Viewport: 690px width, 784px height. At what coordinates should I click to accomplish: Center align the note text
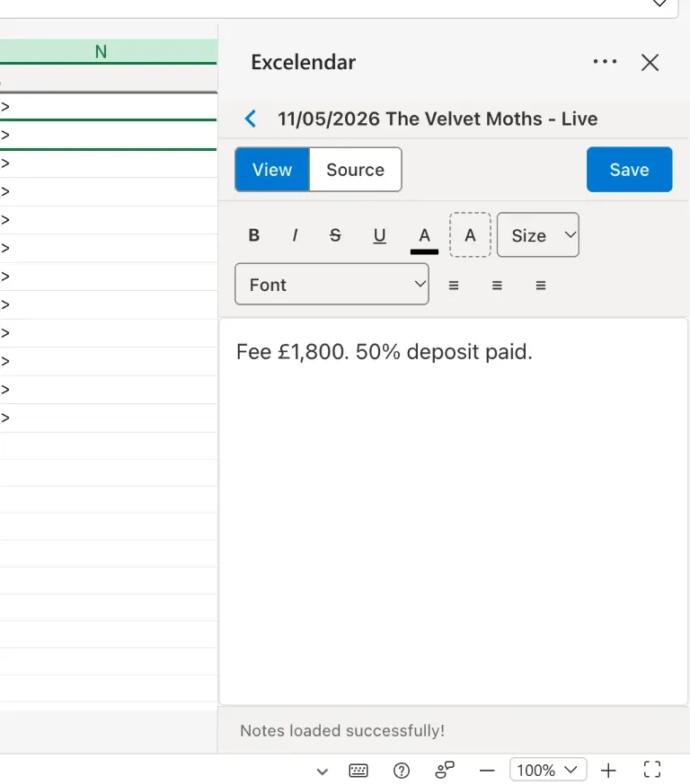[497, 285]
